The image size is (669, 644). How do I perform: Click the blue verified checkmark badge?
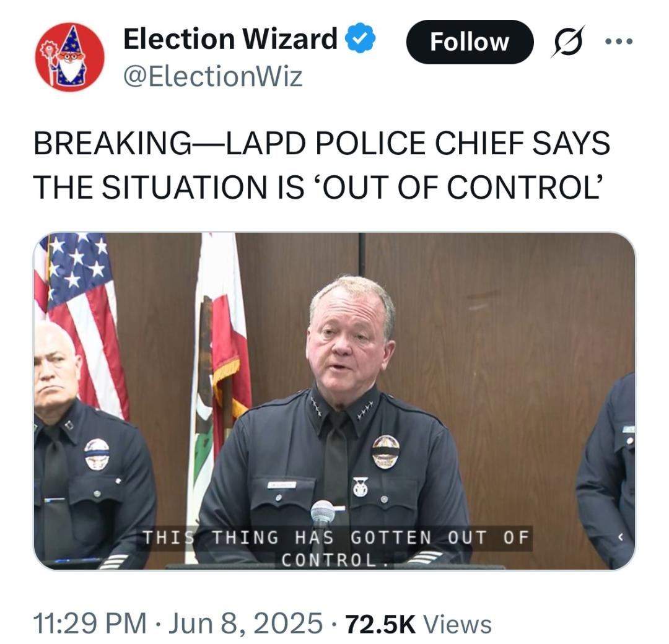(360, 38)
